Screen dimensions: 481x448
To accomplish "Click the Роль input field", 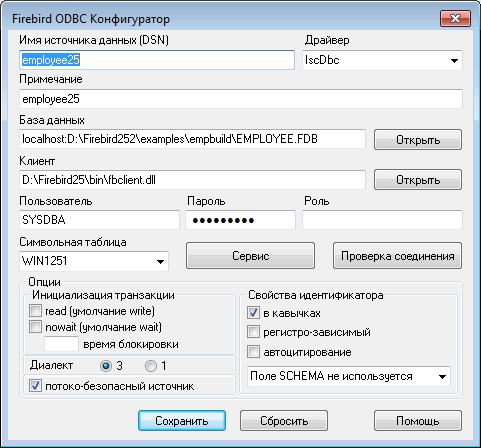I will tap(382, 220).
